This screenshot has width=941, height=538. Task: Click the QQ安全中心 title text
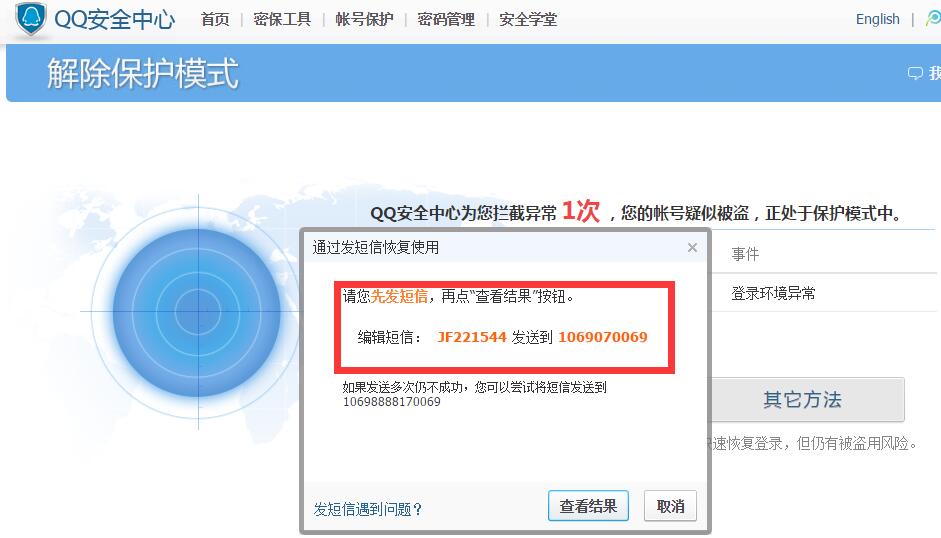[x=114, y=20]
